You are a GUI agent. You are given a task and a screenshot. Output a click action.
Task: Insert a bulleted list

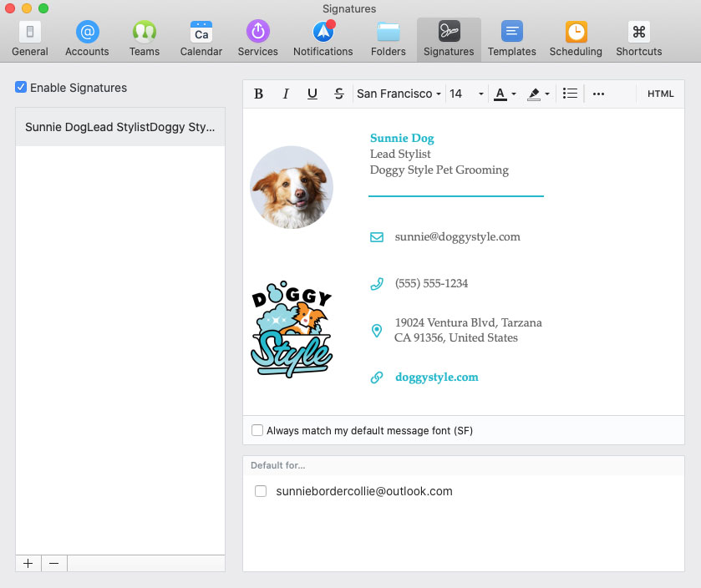570,94
